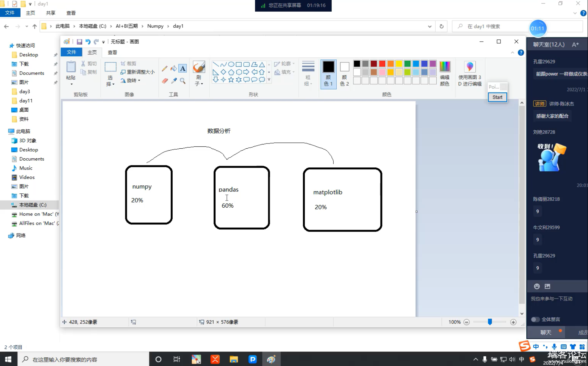Open the Explorer 查看 ribbon tab
This screenshot has width=588, height=366.
click(x=71, y=13)
